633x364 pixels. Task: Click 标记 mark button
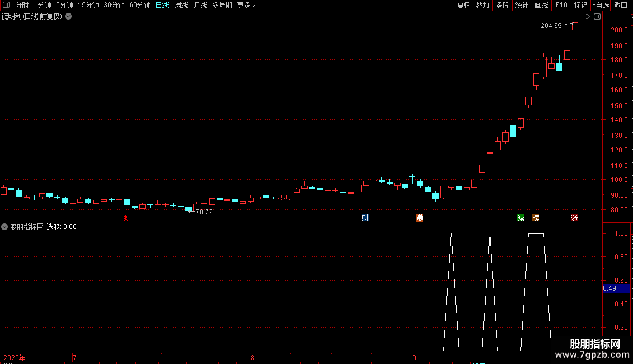[x=580, y=5]
